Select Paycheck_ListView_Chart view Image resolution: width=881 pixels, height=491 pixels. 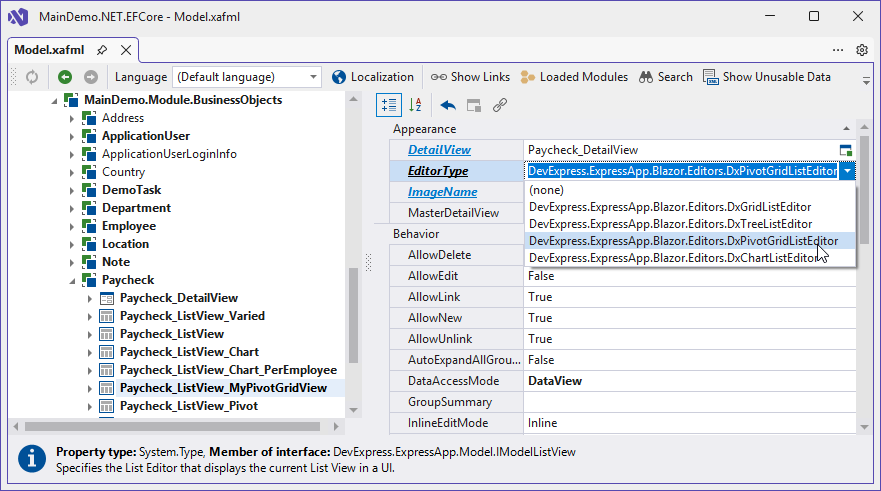[x=189, y=352]
